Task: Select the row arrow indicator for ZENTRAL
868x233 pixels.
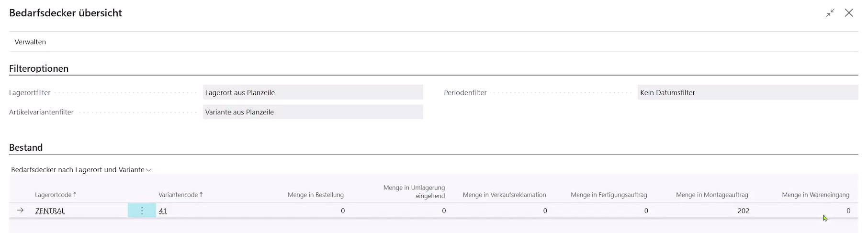Action: (x=20, y=211)
